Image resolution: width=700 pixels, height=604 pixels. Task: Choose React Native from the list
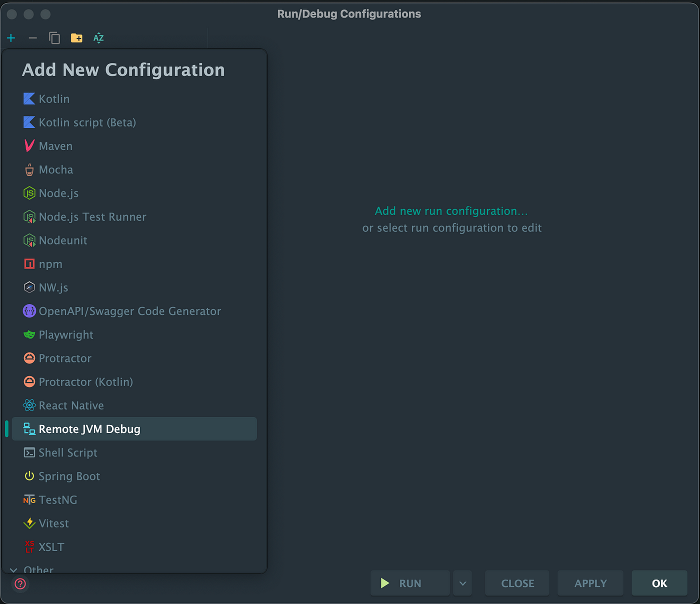(x=71, y=405)
